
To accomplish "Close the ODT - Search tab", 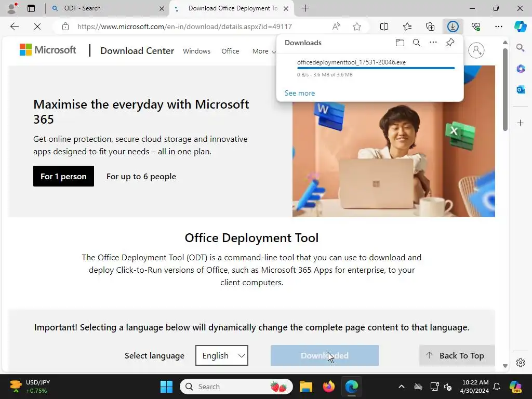I will coord(162,8).
